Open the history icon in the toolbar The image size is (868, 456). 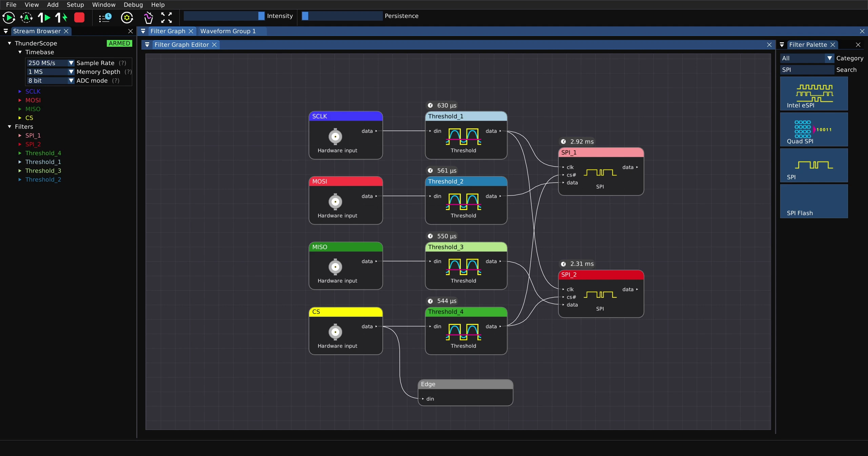(x=105, y=18)
